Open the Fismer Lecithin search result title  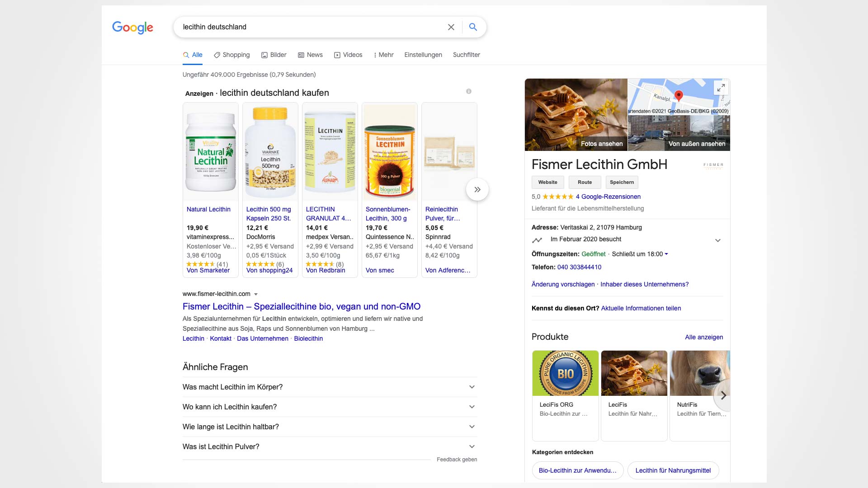(x=302, y=306)
